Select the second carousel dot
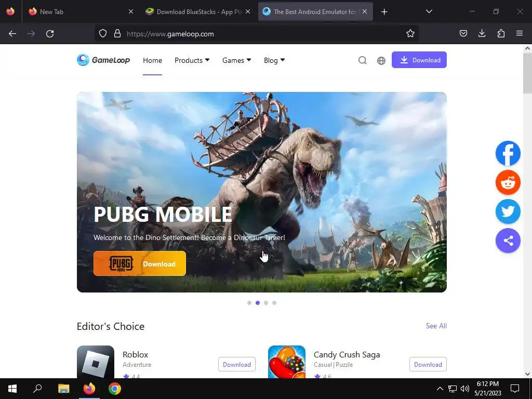 [258, 303]
